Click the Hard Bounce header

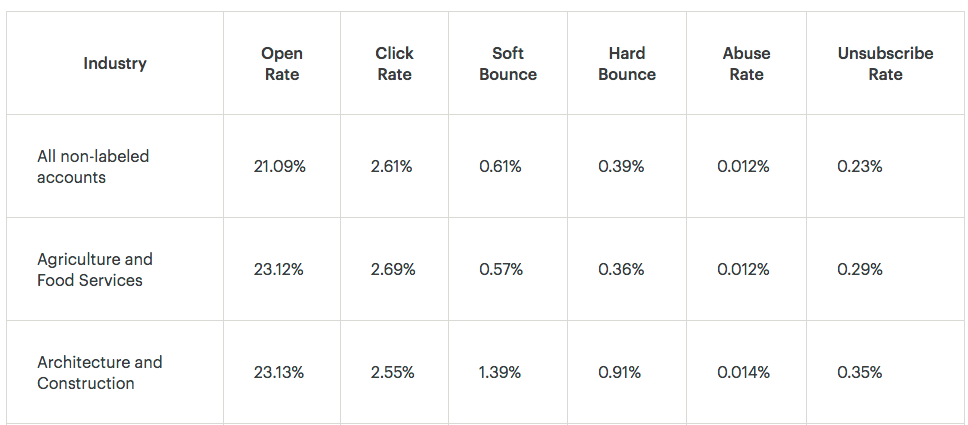(x=627, y=64)
